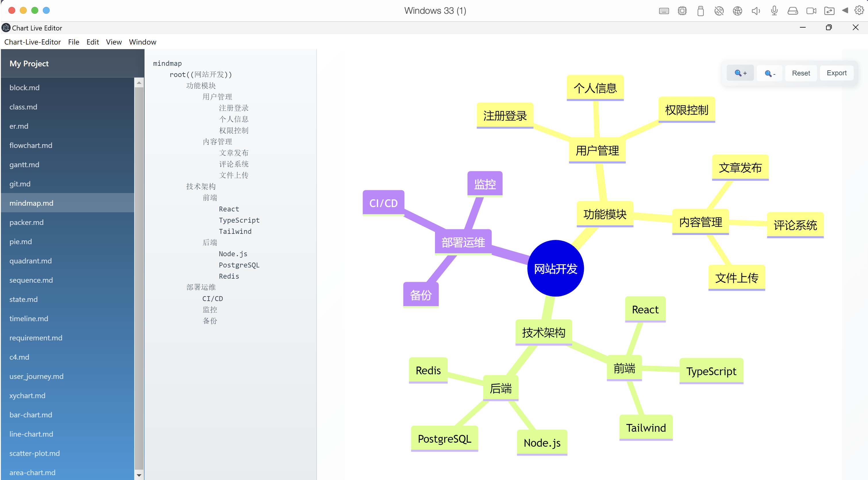Image resolution: width=868 pixels, height=480 pixels.
Task: Open sequence.md from the sidebar
Action: (31, 280)
